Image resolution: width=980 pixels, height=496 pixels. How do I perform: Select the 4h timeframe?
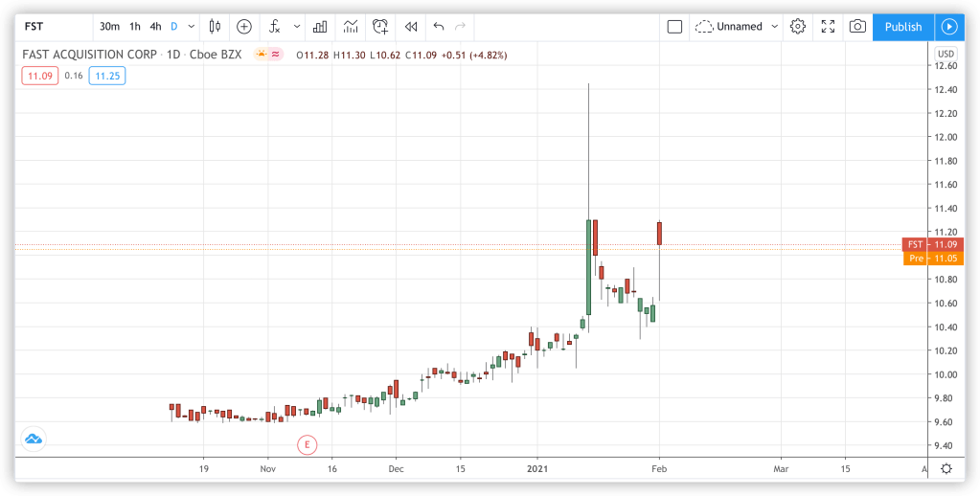click(155, 27)
